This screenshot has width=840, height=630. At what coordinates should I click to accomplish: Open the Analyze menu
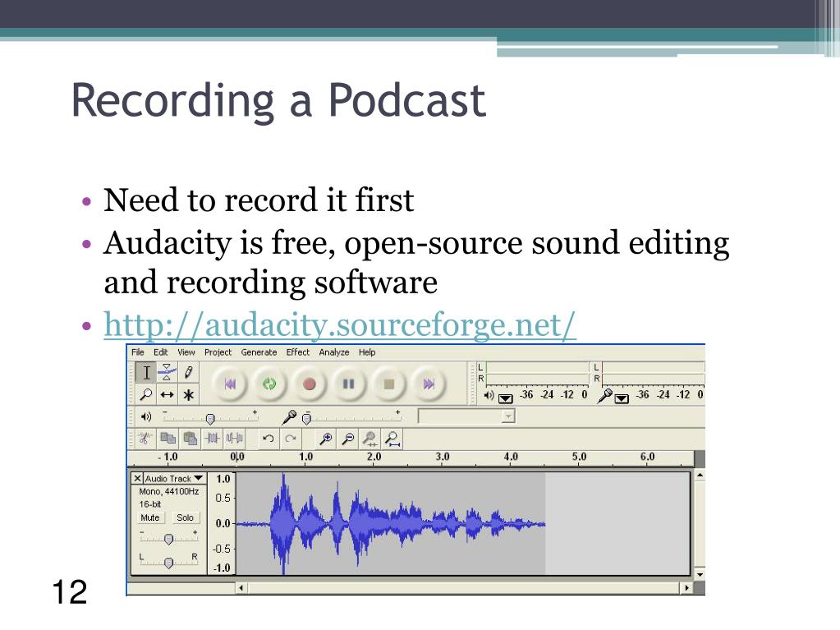point(334,352)
